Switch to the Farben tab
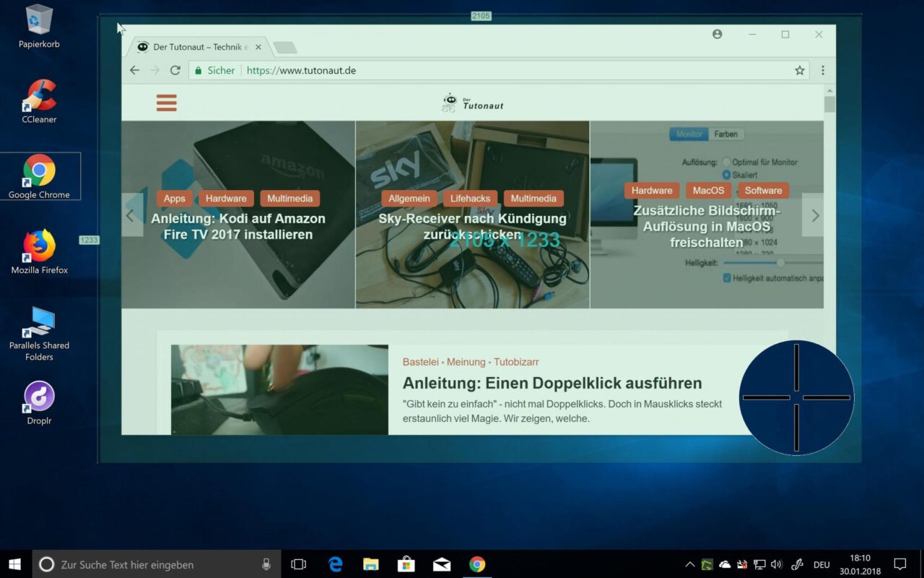The height and width of the screenshot is (578, 924). [x=726, y=134]
